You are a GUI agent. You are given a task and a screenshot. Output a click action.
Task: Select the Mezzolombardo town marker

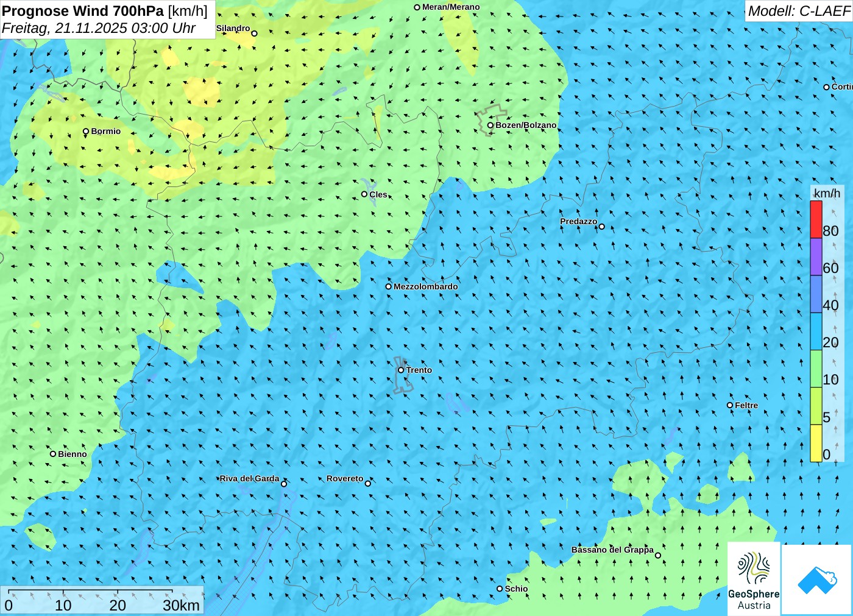click(x=389, y=286)
